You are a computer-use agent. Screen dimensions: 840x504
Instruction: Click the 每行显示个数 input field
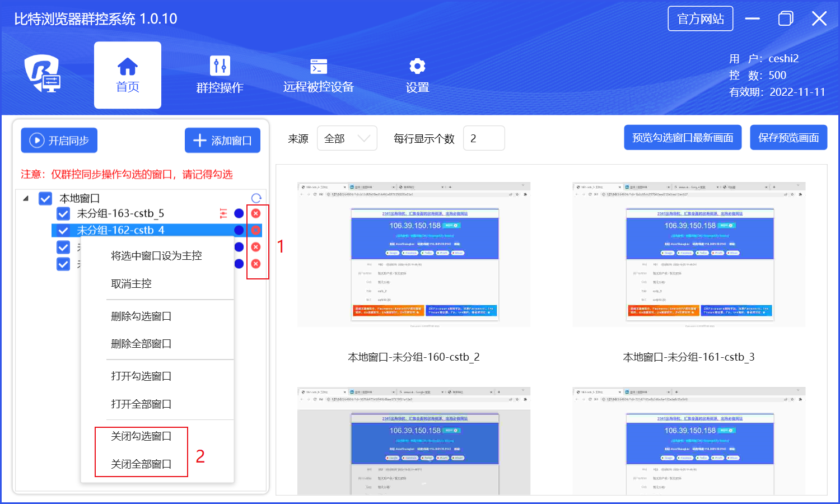[484, 138]
